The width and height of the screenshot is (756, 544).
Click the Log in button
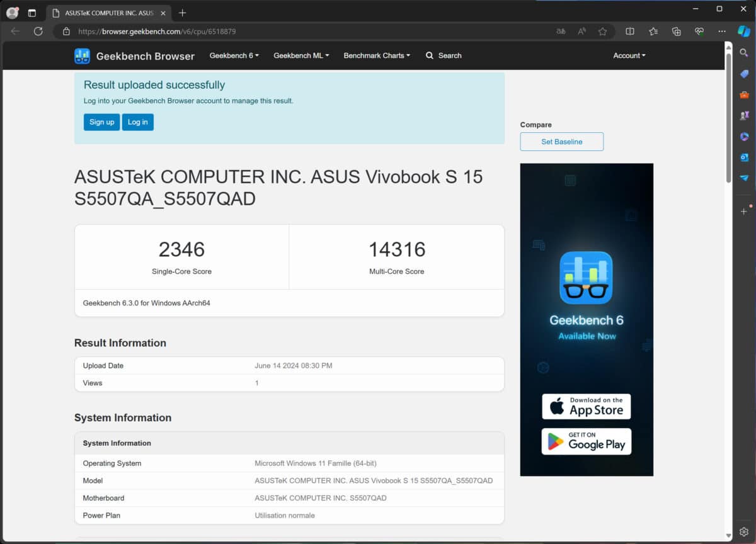(x=138, y=122)
